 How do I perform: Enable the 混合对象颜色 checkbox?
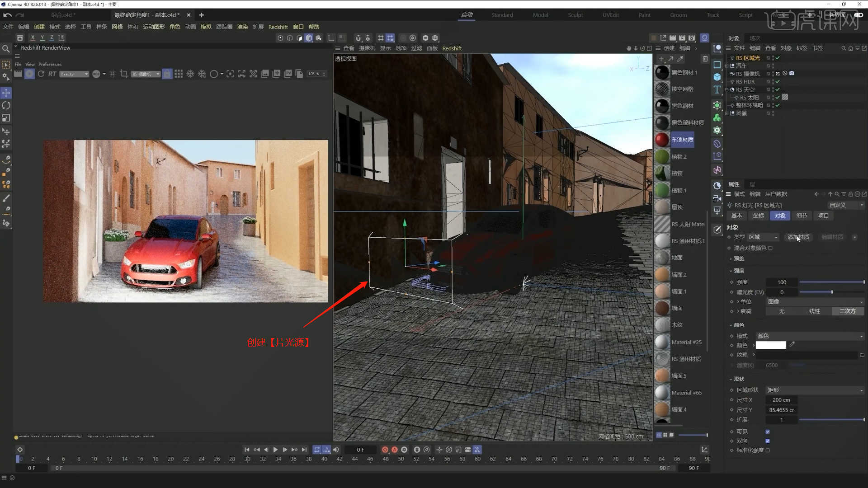coord(771,248)
